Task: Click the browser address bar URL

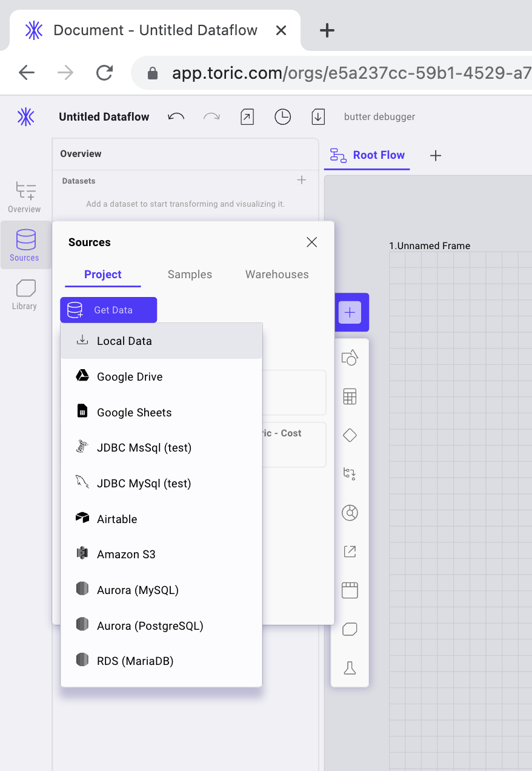Action: [x=351, y=73]
